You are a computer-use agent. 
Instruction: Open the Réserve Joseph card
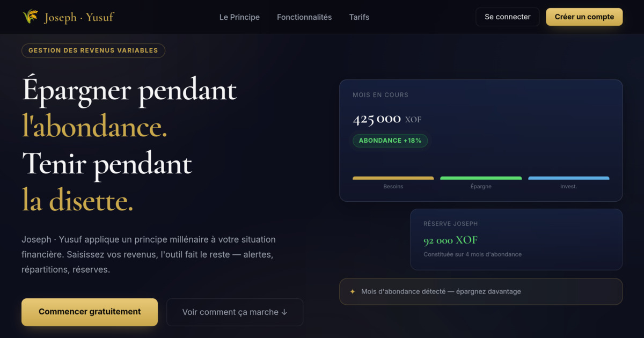[x=516, y=239]
